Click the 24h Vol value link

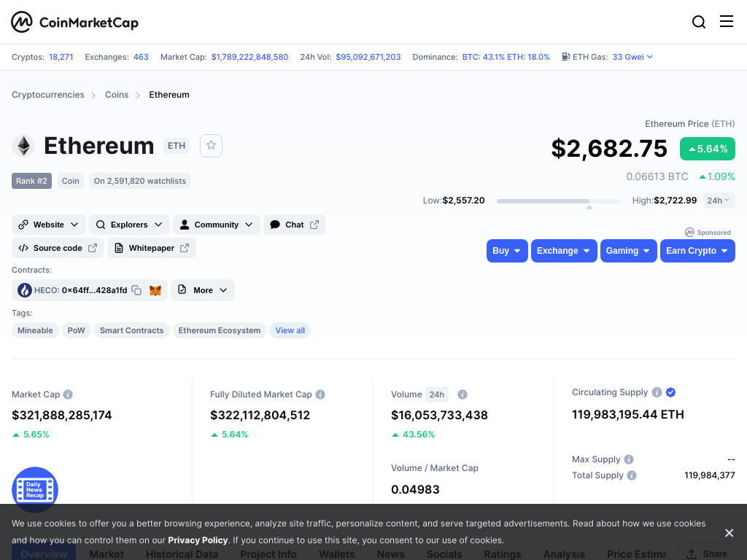(x=368, y=57)
